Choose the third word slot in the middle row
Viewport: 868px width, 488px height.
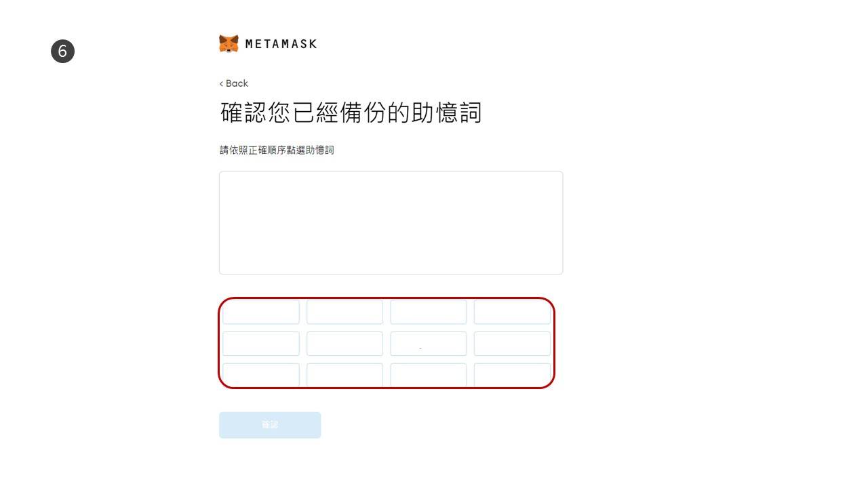(429, 344)
